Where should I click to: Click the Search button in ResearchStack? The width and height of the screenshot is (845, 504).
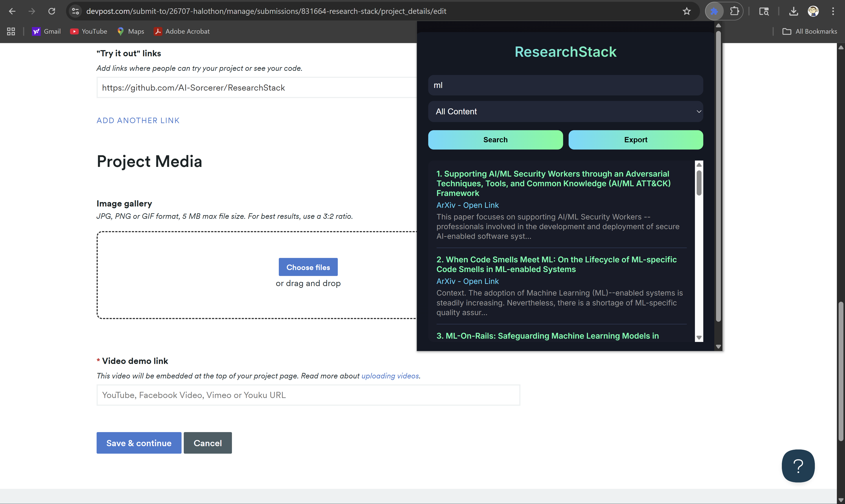(x=495, y=140)
